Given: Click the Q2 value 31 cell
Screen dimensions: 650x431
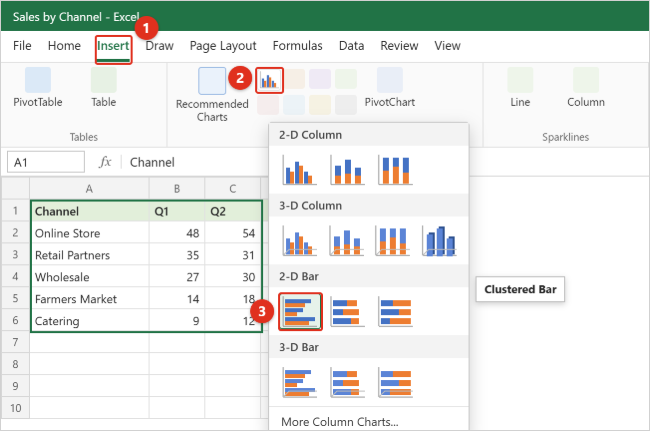Looking at the screenshot, I should point(233,255).
